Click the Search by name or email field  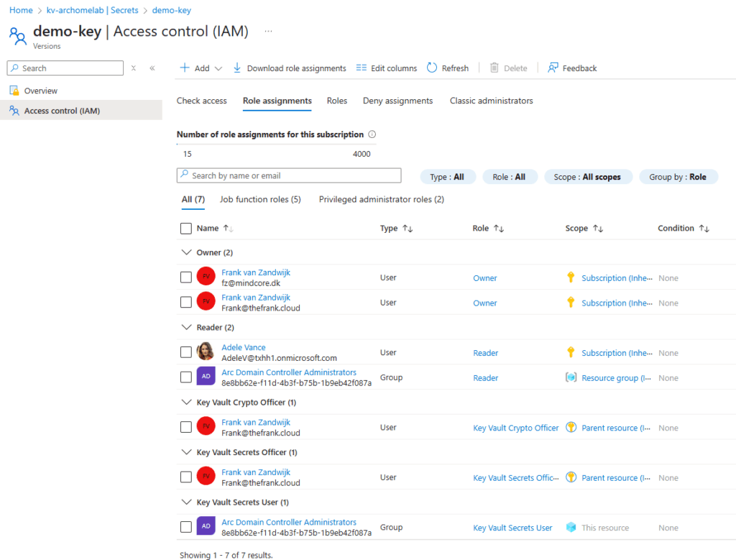pyautogui.click(x=289, y=175)
